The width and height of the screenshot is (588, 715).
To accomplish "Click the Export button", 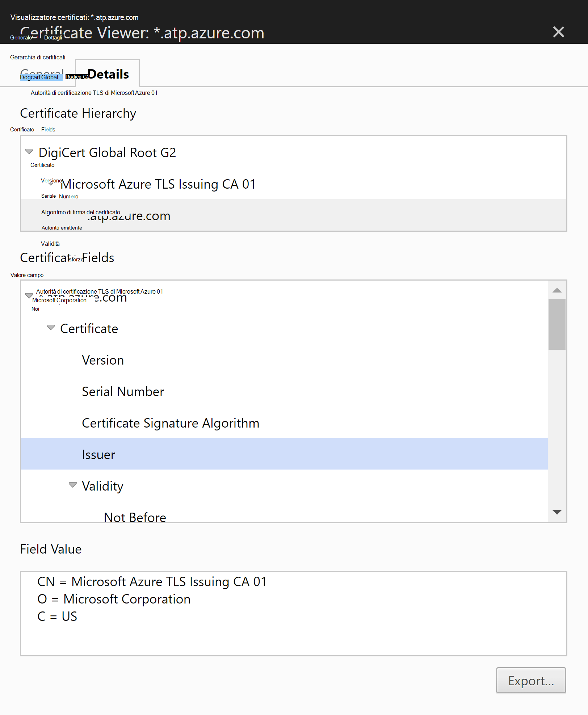I will point(531,680).
